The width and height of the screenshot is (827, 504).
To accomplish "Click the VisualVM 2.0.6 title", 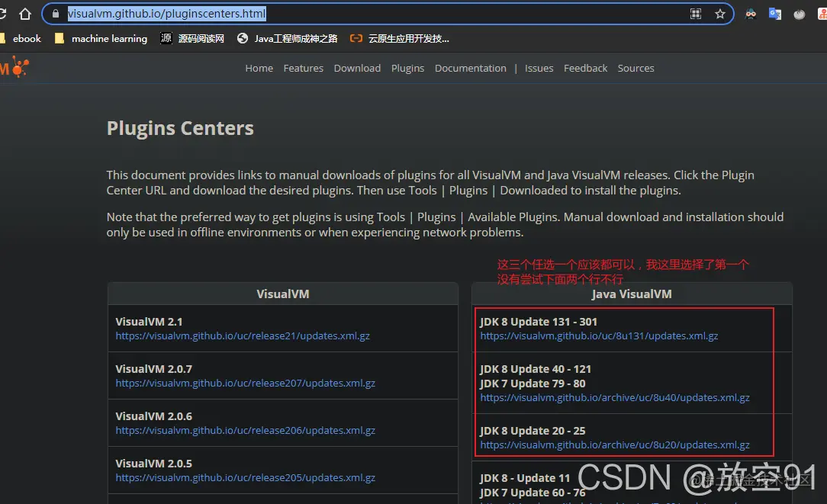I will click(x=153, y=416).
